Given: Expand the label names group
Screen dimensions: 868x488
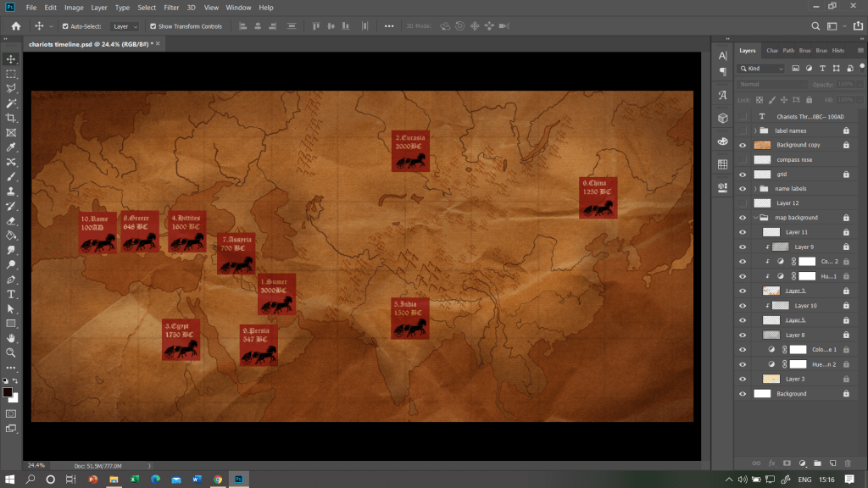Looking at the screenshot, I should click(754, 130).
